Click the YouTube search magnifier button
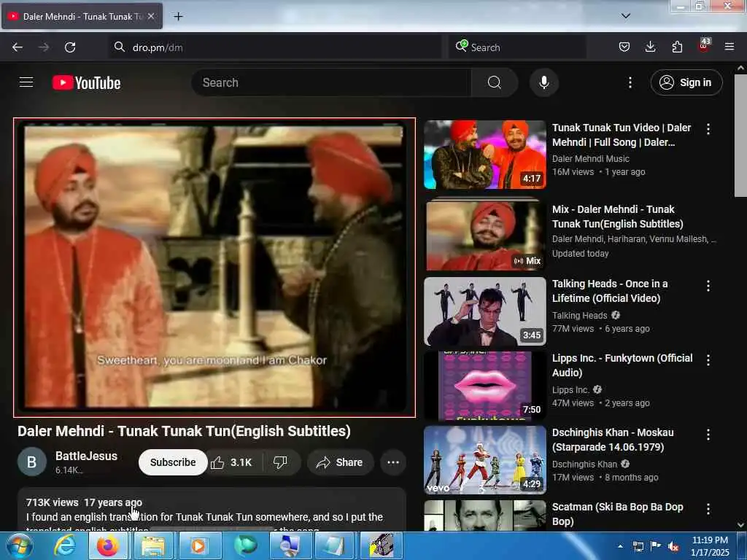747x560 pixels. click(x=494, y=82)
